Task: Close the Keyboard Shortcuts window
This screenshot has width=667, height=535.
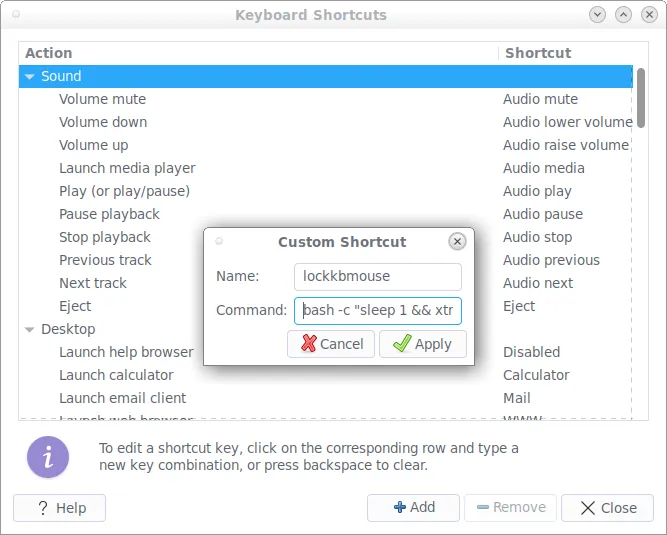Action: [x=648, y=15]
